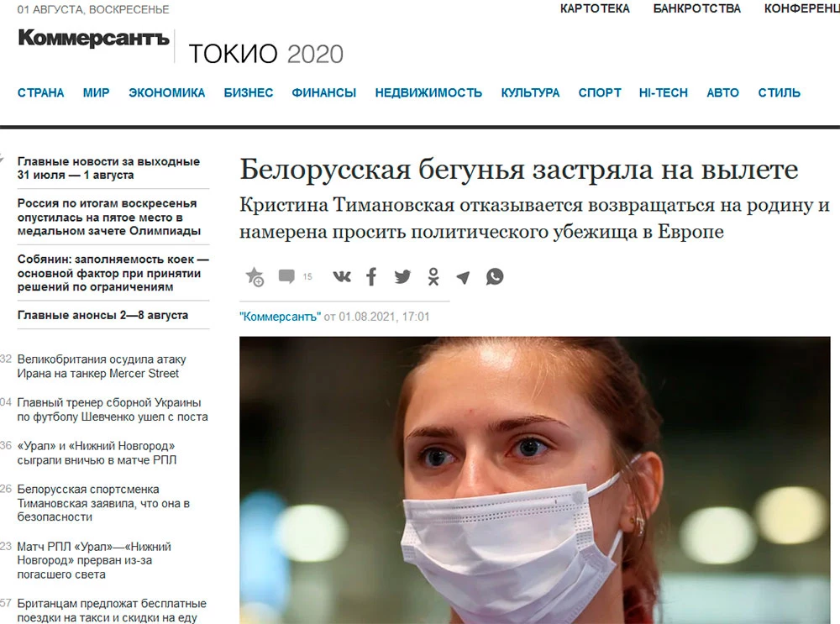Image resolution: width=840 pixels, height=624 pixels.
Task: Share article on Facebook icon
Action: 371,276
